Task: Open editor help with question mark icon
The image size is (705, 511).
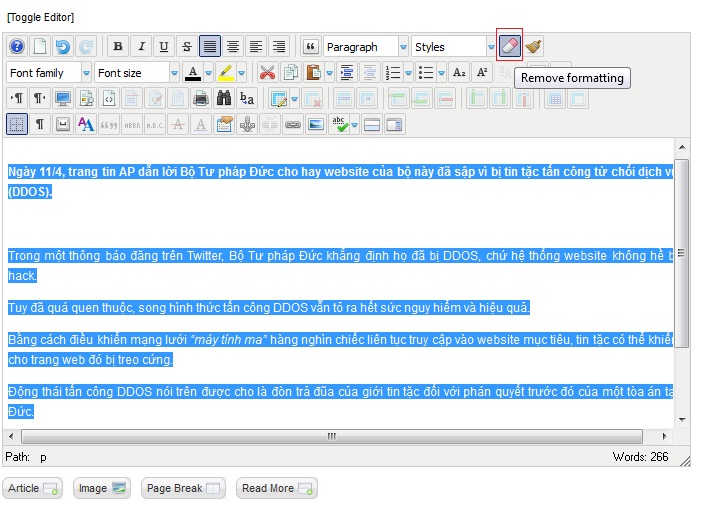Action: pos(17,46)
